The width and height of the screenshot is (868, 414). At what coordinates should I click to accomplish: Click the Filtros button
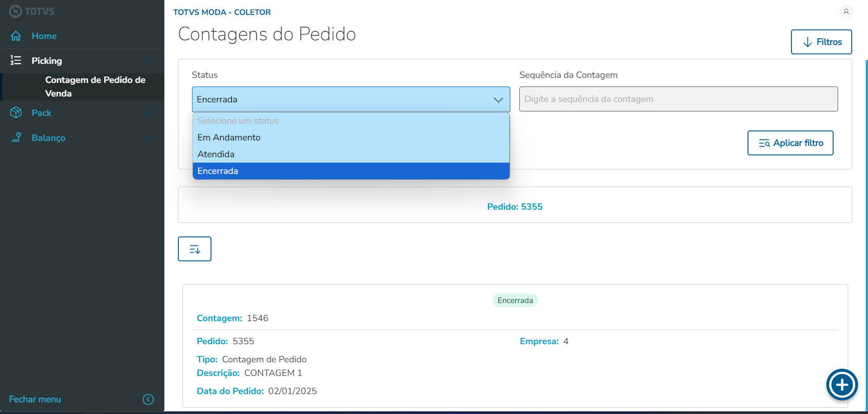click(821, 42)
